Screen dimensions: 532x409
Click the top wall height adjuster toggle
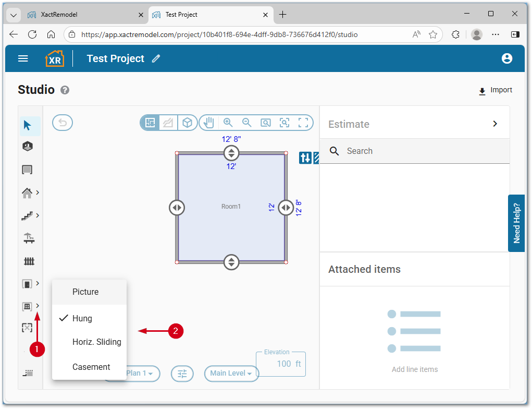tap(231, 153)
